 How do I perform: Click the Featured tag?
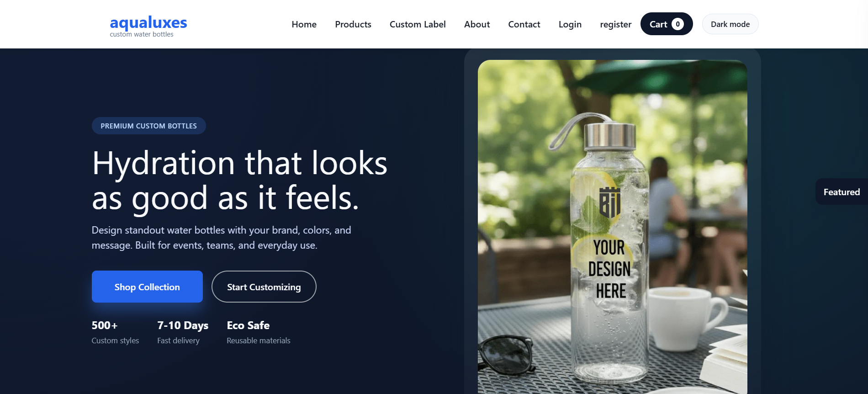tap(841, 192)
